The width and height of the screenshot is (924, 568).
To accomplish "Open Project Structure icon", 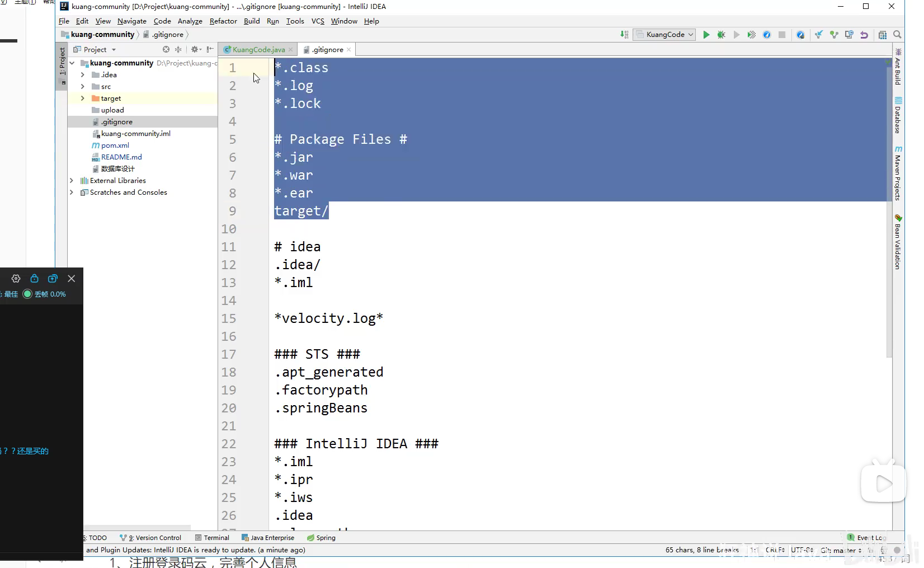I will pos(883,35).
